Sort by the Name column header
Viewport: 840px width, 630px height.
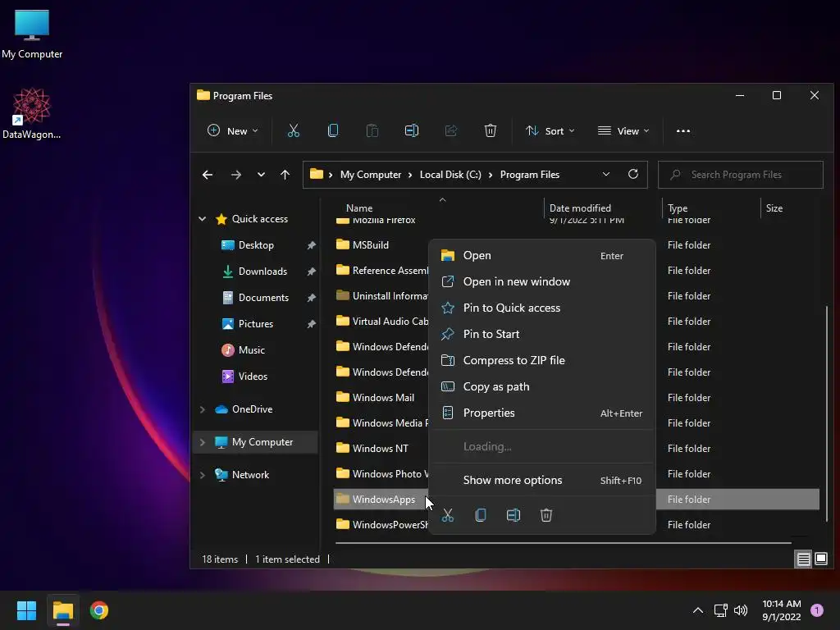click(x=359, y=208)
